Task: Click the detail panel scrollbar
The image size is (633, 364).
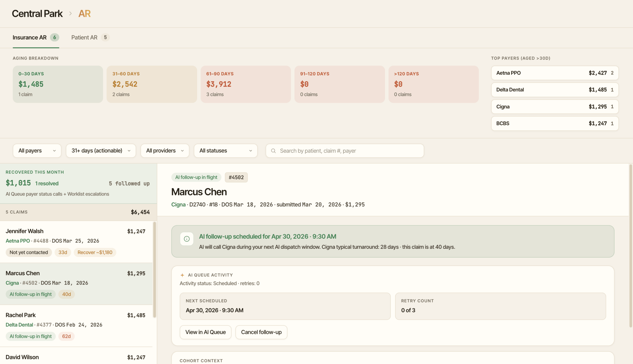Action: (631, 246)
